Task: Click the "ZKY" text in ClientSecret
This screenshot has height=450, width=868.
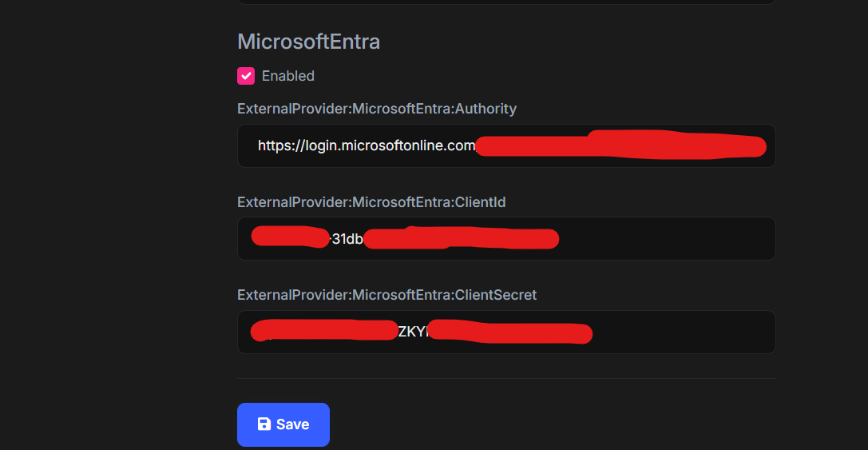Action: coord(411,332)
